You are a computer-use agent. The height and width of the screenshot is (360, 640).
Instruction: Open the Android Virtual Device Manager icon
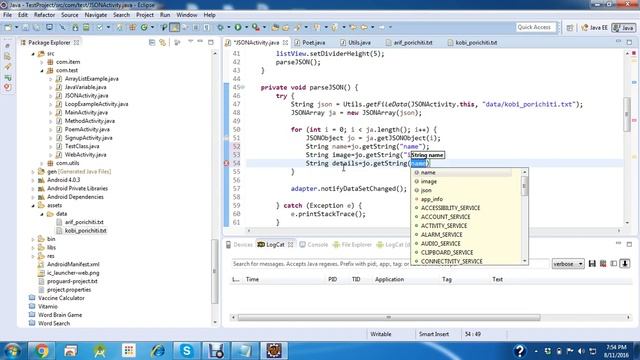[x=86, y=27]
